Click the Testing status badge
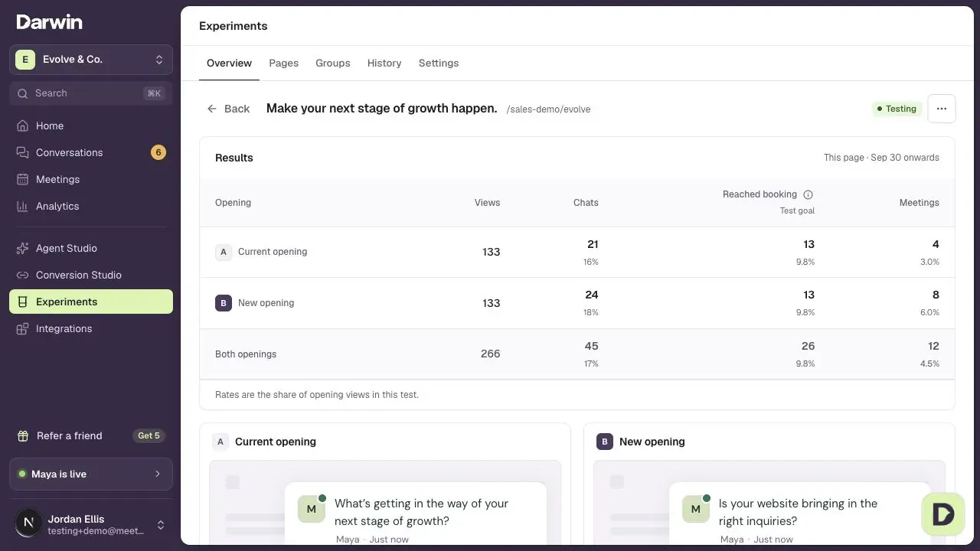This screenshot has width=980, height=551. click(897, 109)
